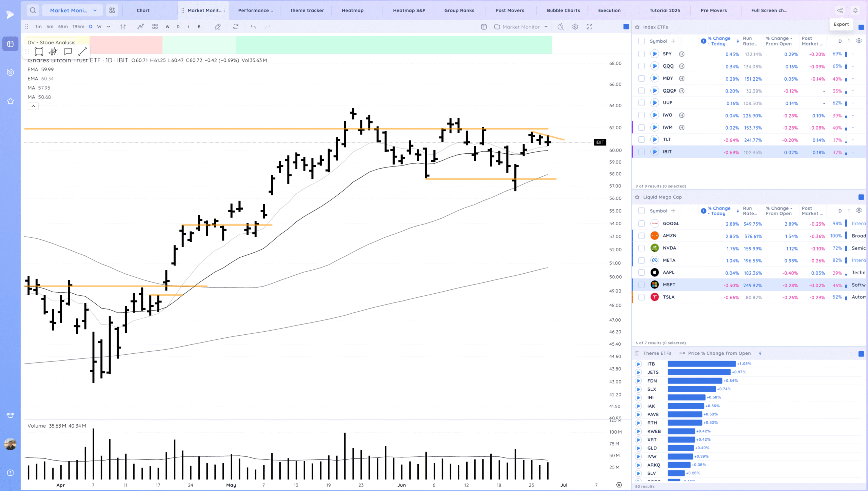Click the search magnifier icon
868x491 pixels.
pos(33,11)
